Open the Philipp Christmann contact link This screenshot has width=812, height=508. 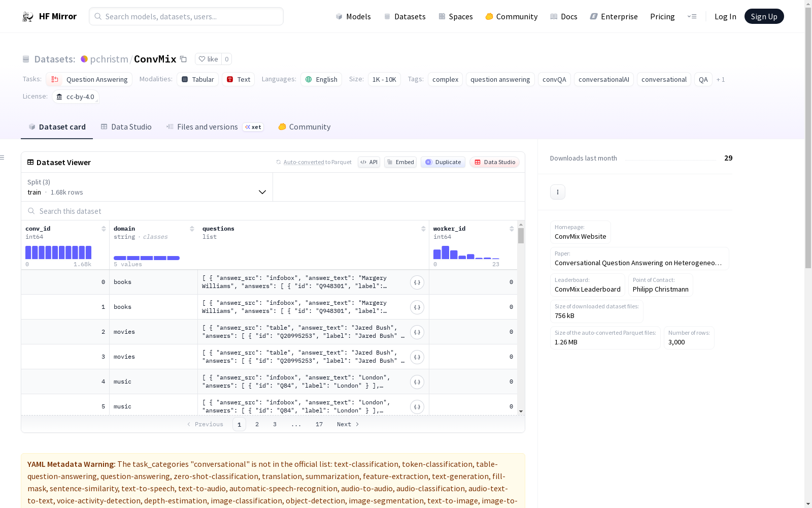point(661,285)
